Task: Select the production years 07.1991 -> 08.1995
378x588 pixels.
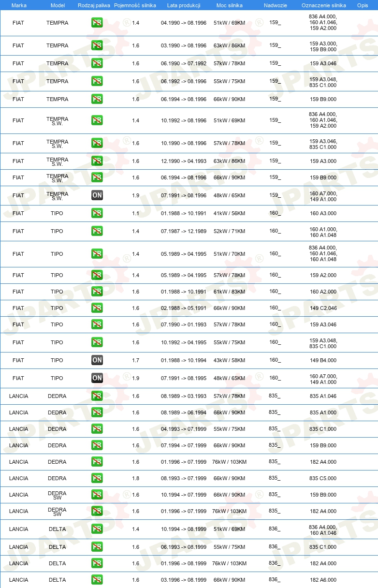Action: (x=184, y=378)
